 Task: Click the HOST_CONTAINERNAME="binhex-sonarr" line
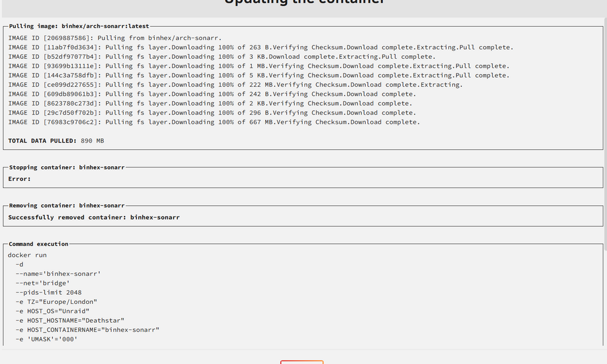coord(87,329)
